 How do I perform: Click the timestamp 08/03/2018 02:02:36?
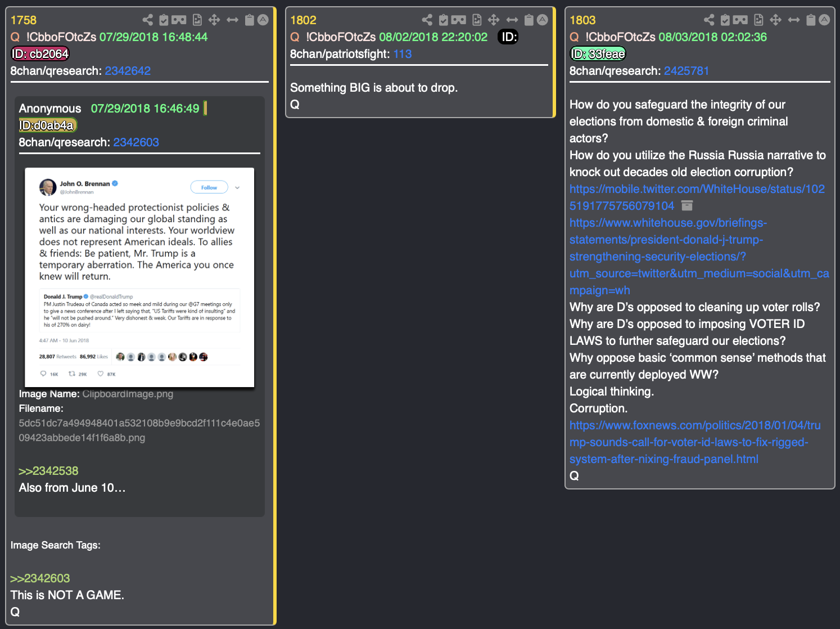[713, 37]
